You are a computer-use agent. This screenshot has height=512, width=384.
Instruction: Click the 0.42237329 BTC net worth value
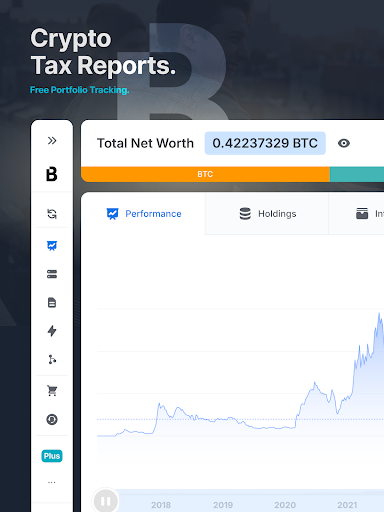265,143
